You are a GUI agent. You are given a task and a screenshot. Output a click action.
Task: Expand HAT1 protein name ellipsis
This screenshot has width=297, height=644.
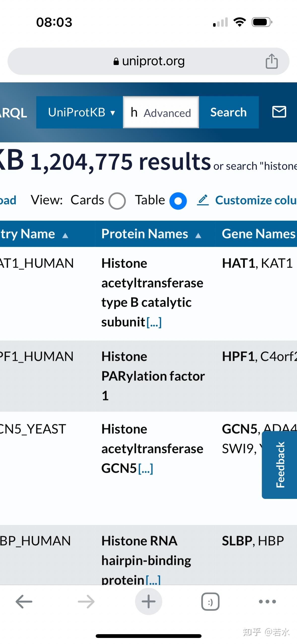(x=154, y=322)
